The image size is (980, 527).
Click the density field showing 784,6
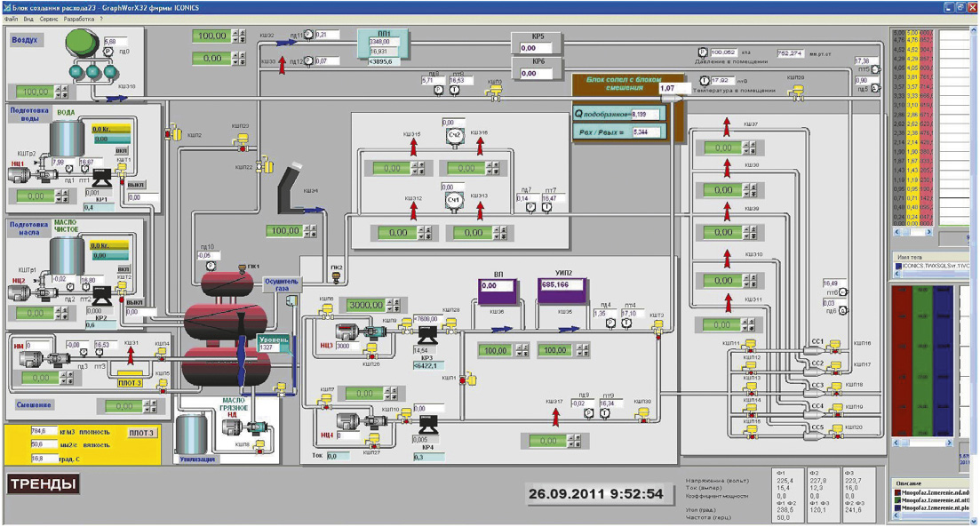[x=44, y=431]
